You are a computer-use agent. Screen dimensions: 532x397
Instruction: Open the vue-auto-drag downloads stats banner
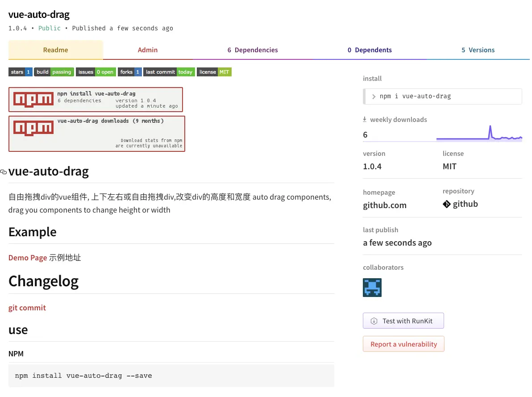tap(97, 134)
